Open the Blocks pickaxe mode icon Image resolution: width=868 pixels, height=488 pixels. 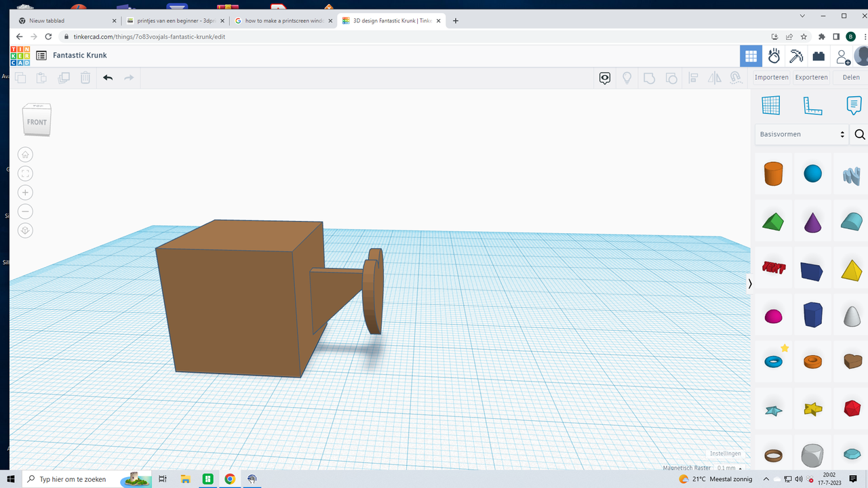click(x=796, y=56)
